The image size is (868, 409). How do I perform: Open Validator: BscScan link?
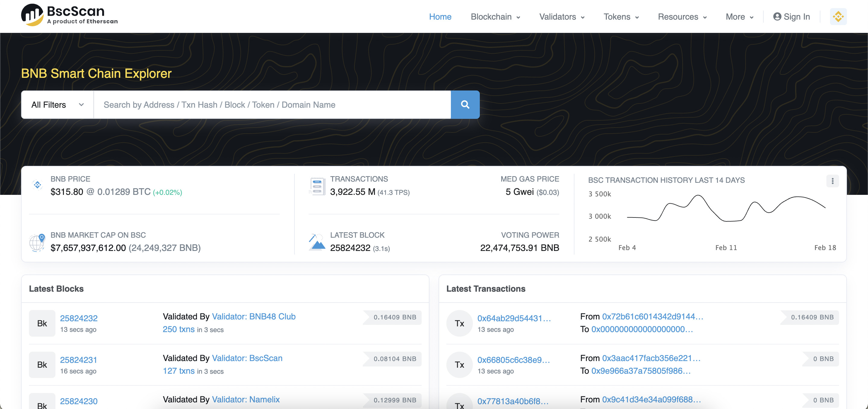point(247,358)
